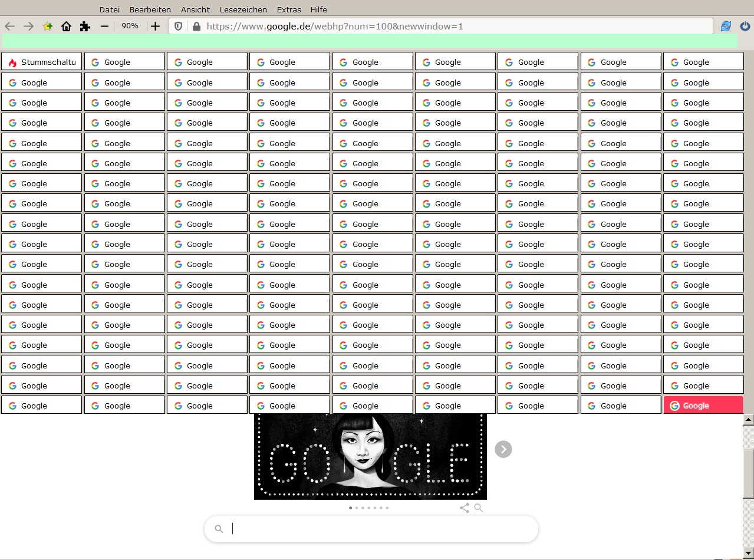
Task: Open extensions via the puzzle piece icon
Action: (x=85, y=26)
